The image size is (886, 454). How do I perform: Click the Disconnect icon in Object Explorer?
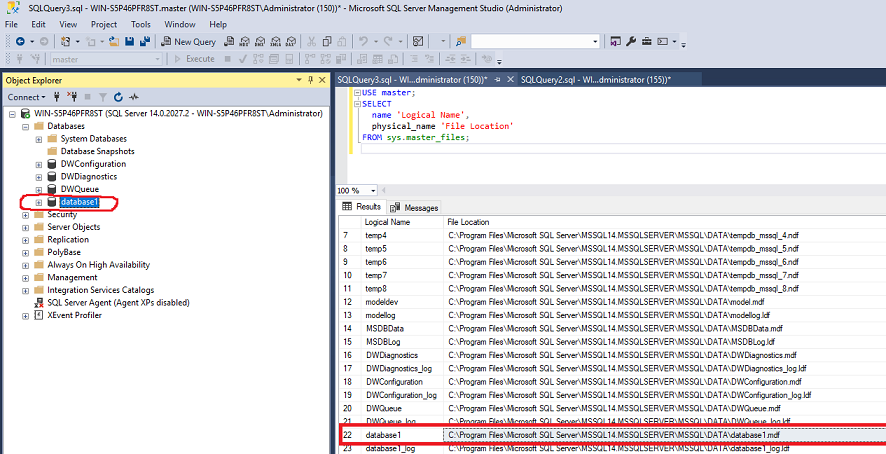tap(72, 97)
